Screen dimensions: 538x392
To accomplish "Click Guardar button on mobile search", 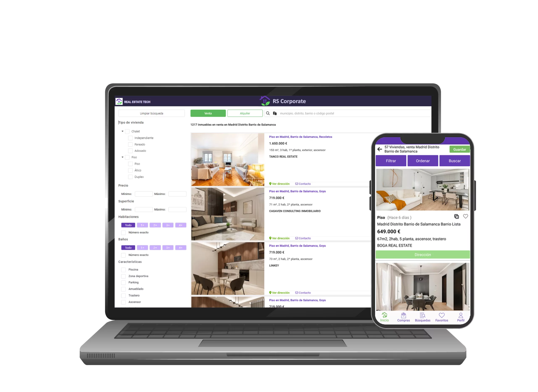I will pyautogui.click(x=459, y=149).
